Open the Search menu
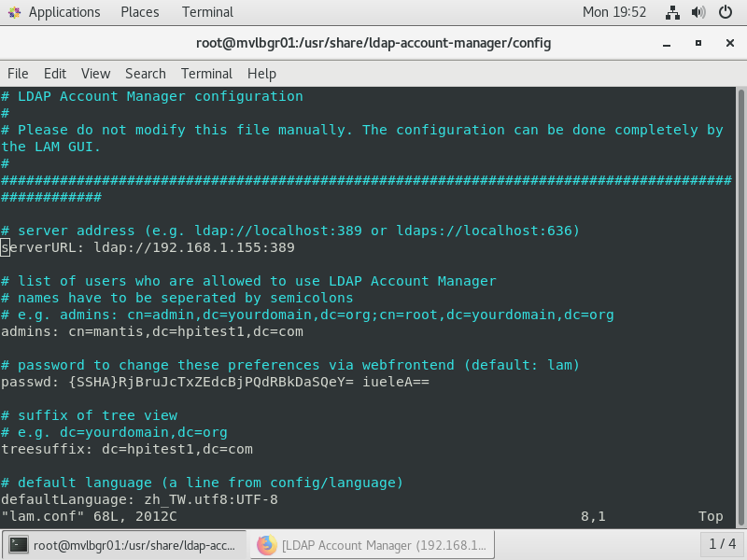 coord(146,74)
